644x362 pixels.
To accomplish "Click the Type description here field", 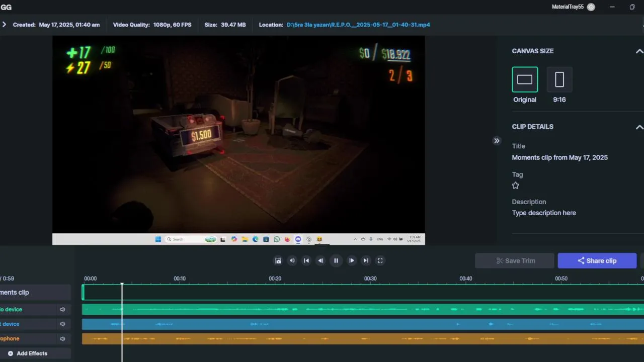I will coord(544,213).
